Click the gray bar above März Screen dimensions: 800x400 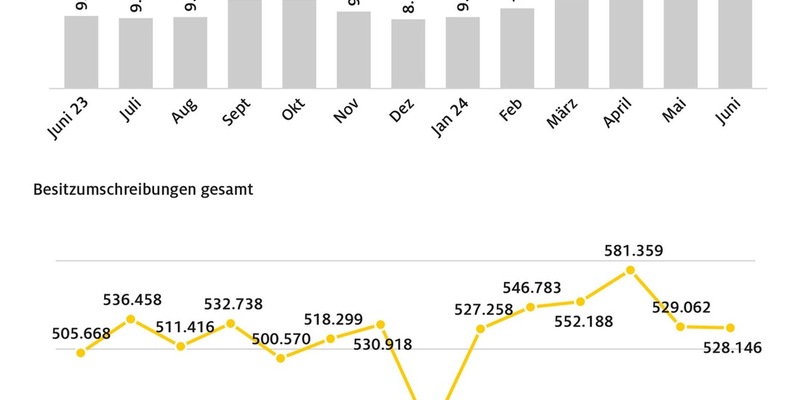[572, 45]
